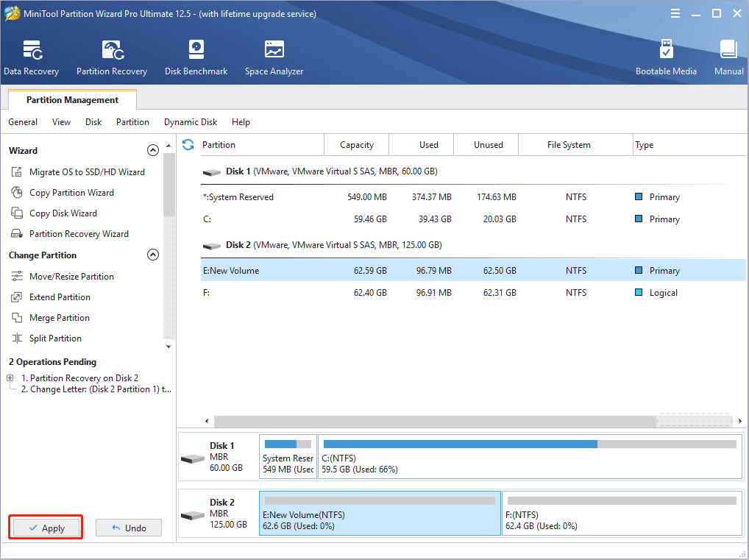The width and height of the screenshot is (749, 560).
Task: Select C:(NTFS) block in disk map
Action: pos(530,456)
